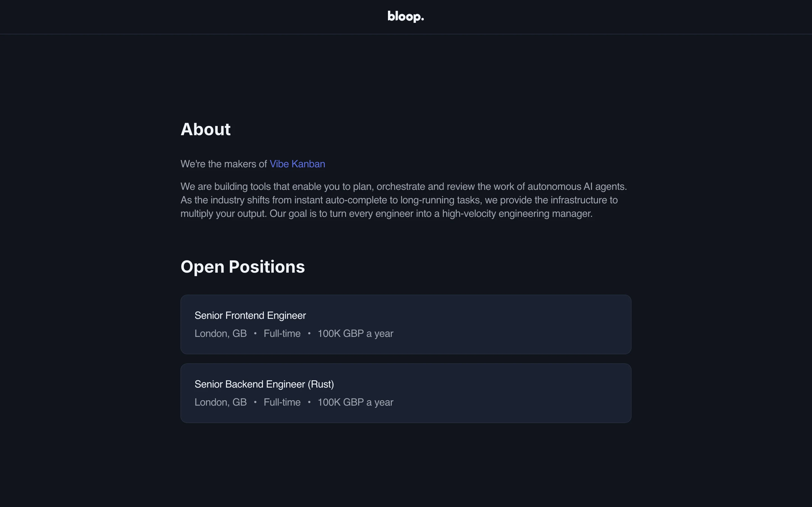Open the Vibe Kanban link
812x507 pixels.
297,164
